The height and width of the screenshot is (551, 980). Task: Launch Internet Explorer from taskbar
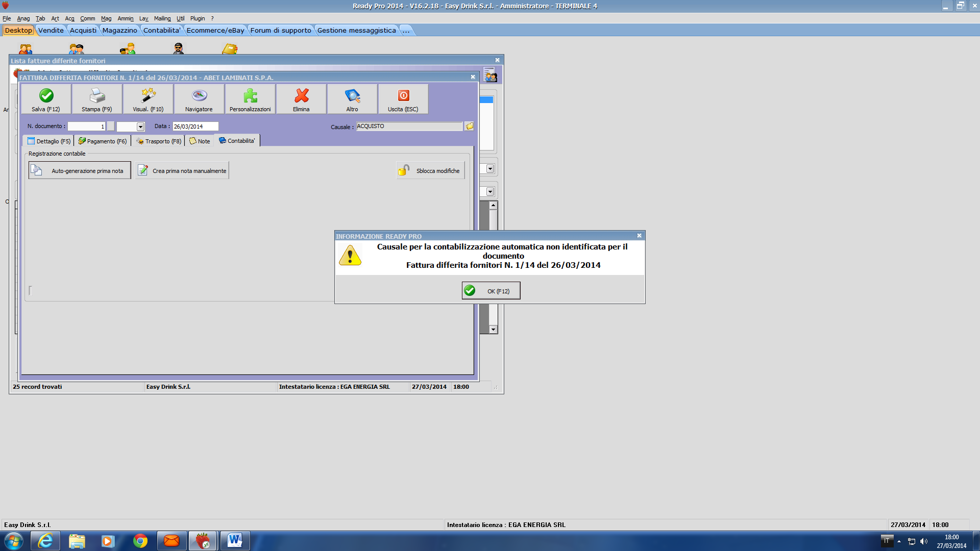tap(45, 541)
